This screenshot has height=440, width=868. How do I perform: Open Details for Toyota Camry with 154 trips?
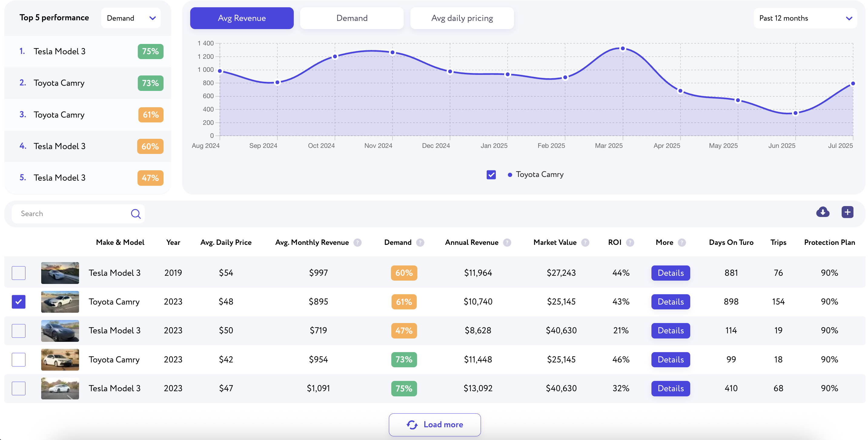click(x=671, y=302)
